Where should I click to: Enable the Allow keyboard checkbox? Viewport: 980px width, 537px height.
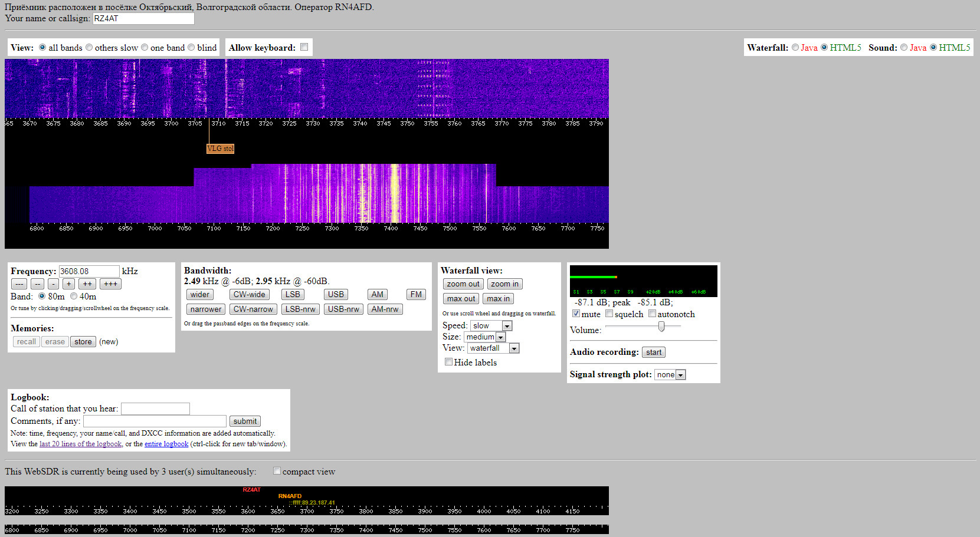coord(304,47)
